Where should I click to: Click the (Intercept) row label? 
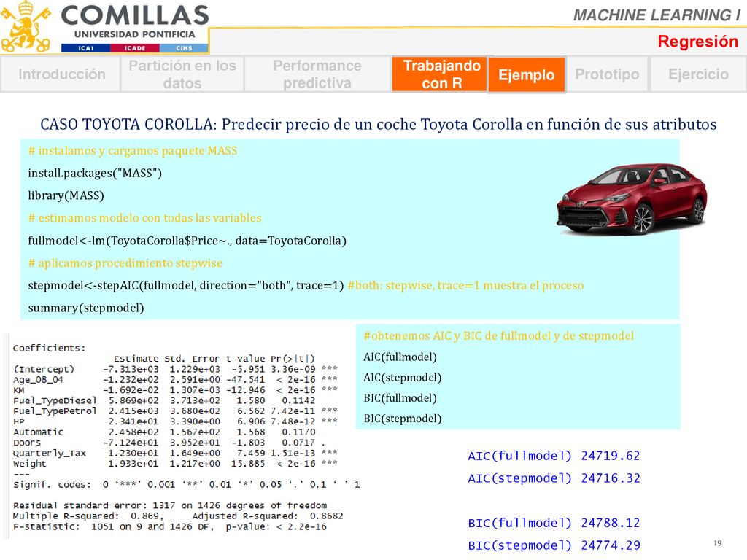[43, 369]
